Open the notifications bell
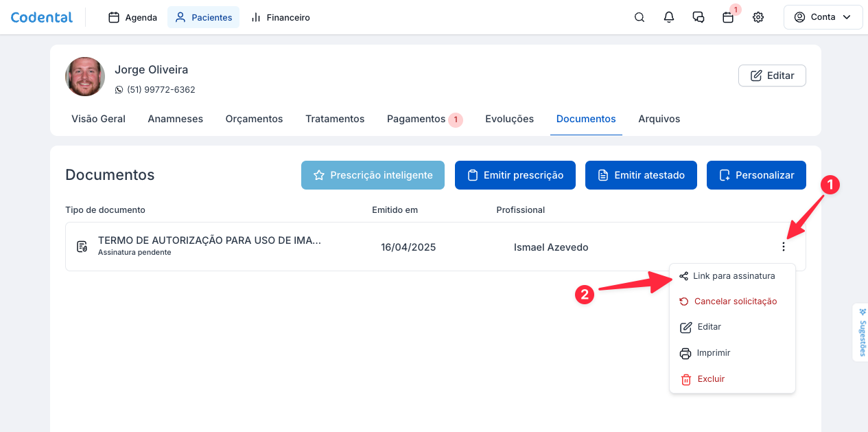Screen dimensions: 868x432 [x=669, y=17]
